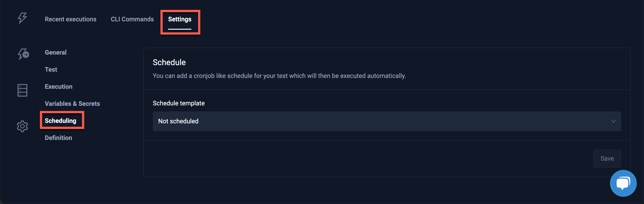This screenshot has height=204, width=644.
Task: Open the Definition settings
Action: tap(58, 137)
